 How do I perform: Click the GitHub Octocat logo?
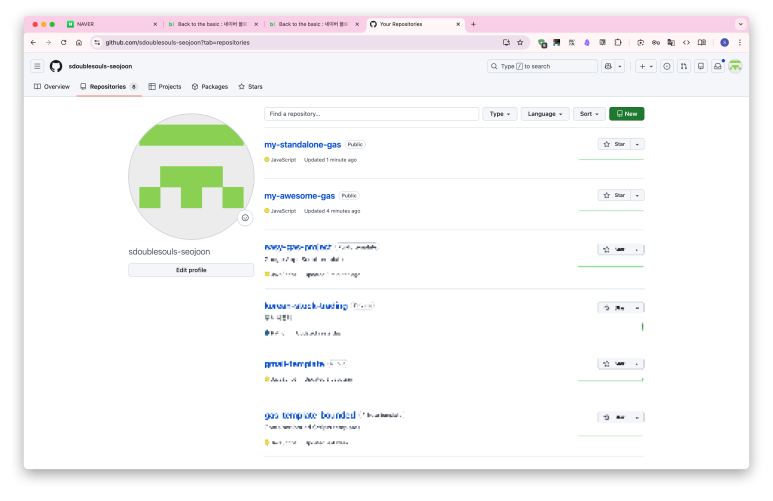(56, 66)
